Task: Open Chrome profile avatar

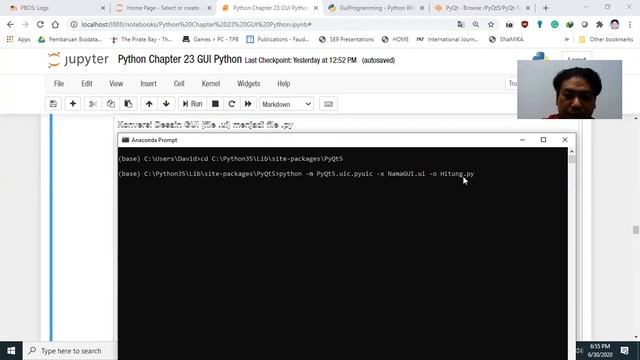Action: (x=615, y=24)
